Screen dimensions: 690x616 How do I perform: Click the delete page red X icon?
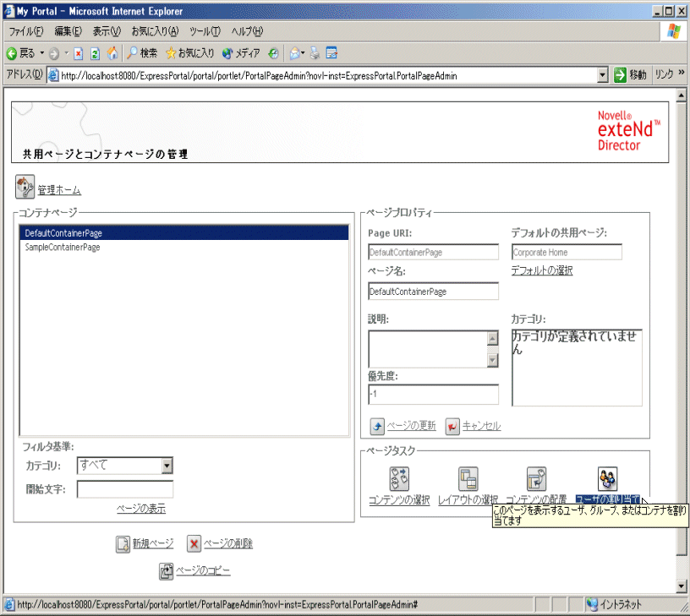pos(194,544)
